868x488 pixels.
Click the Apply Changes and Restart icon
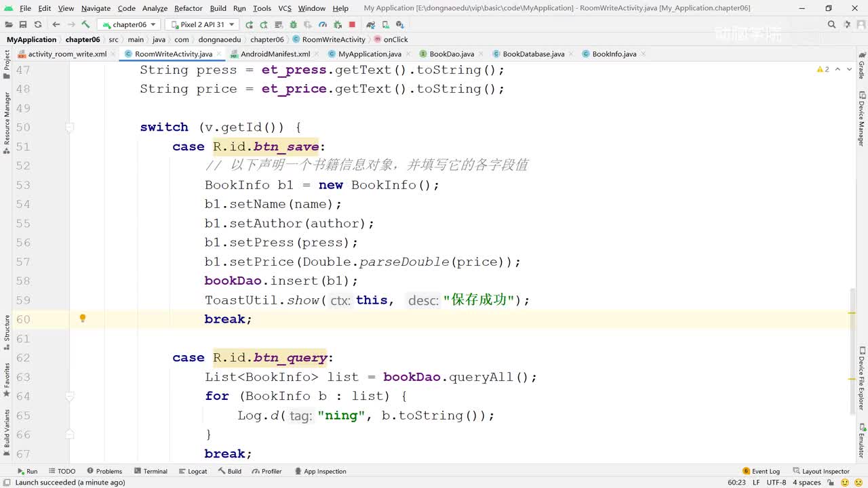[262, 24]
